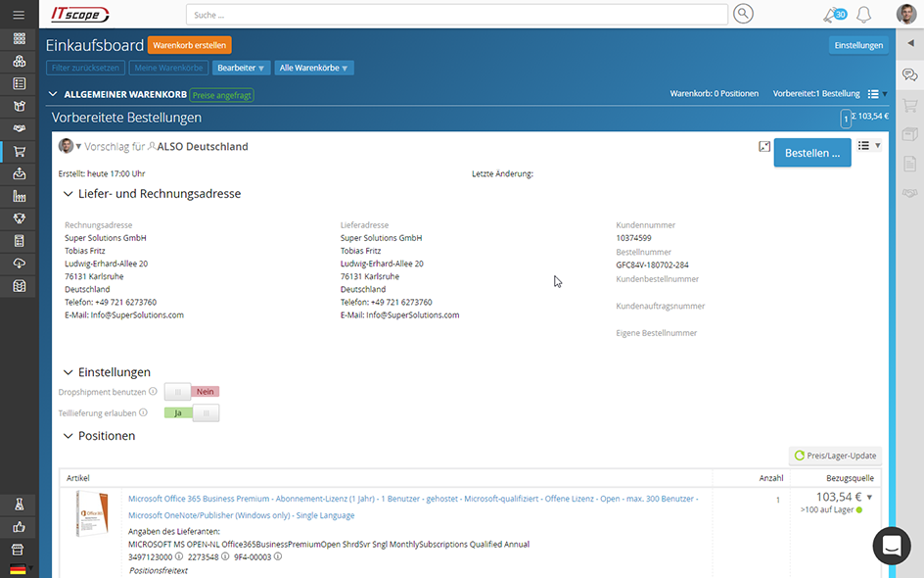Open the Alle Warenkörbe dropdown
The image size is (924, 578).
pos(313,69)
